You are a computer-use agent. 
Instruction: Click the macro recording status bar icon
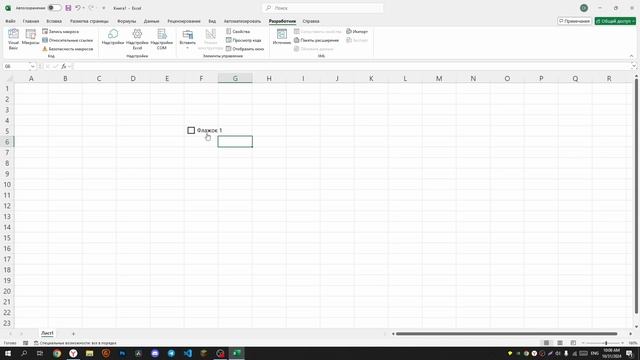pos(25,343)
